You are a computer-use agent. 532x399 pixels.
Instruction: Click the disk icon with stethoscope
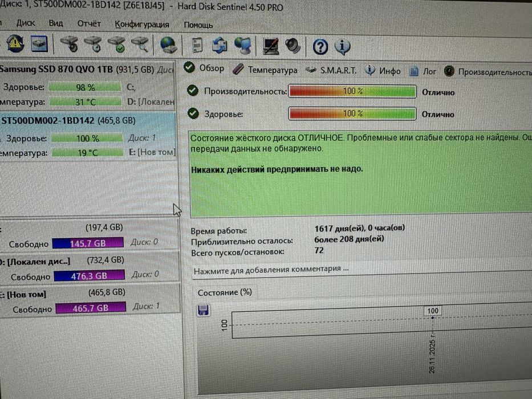click(70, 44)
